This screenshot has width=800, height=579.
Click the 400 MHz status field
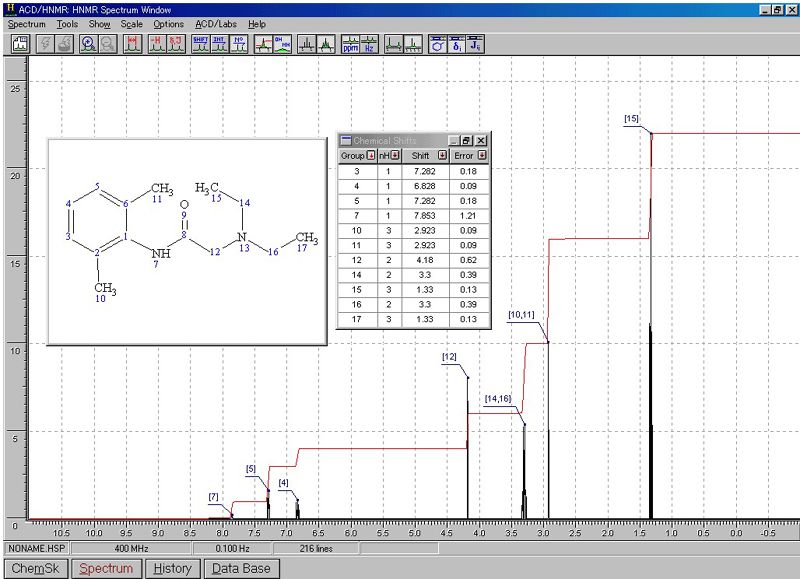(x=131, y=548)
